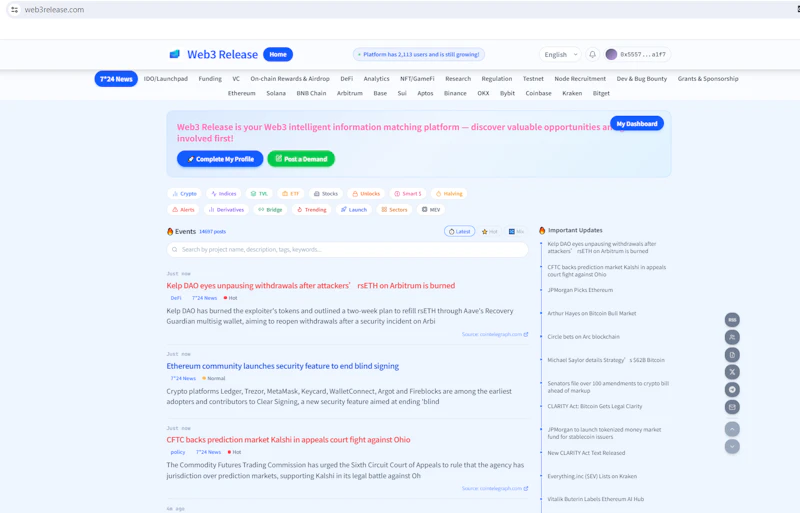
Task: Open the notifications bell
Action: pyautogui.click(x=592, y=54)
